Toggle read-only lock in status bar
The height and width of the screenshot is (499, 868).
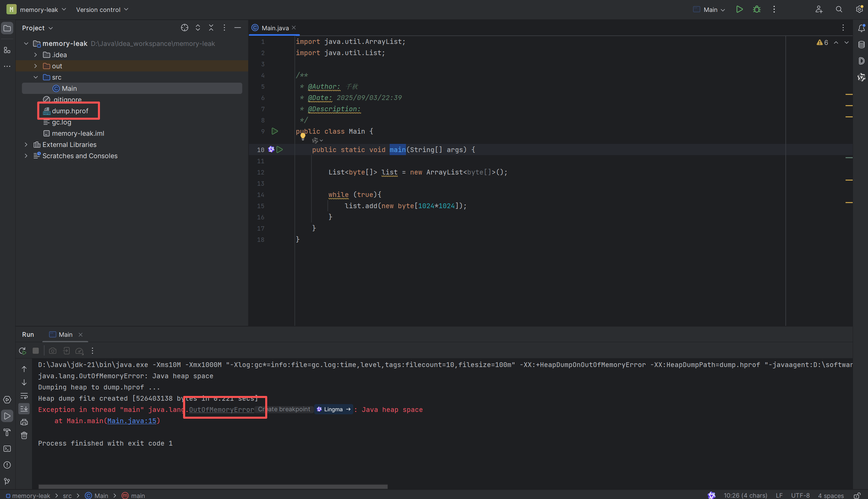(x=857, y=496)
